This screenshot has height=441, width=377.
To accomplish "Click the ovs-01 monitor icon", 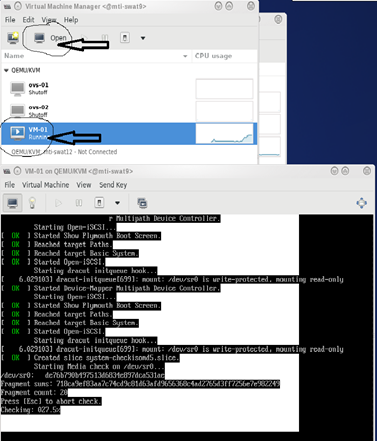I will click(x=17, y=89).
